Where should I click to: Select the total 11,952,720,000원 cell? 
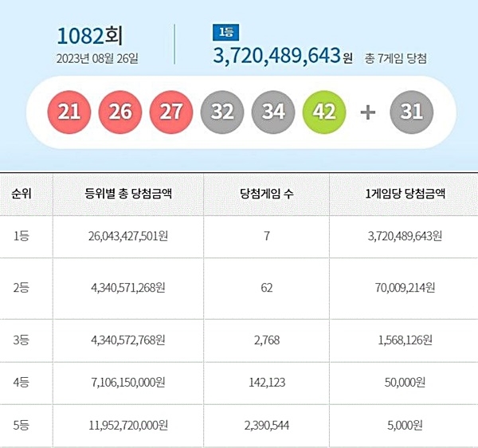point(128,426)
